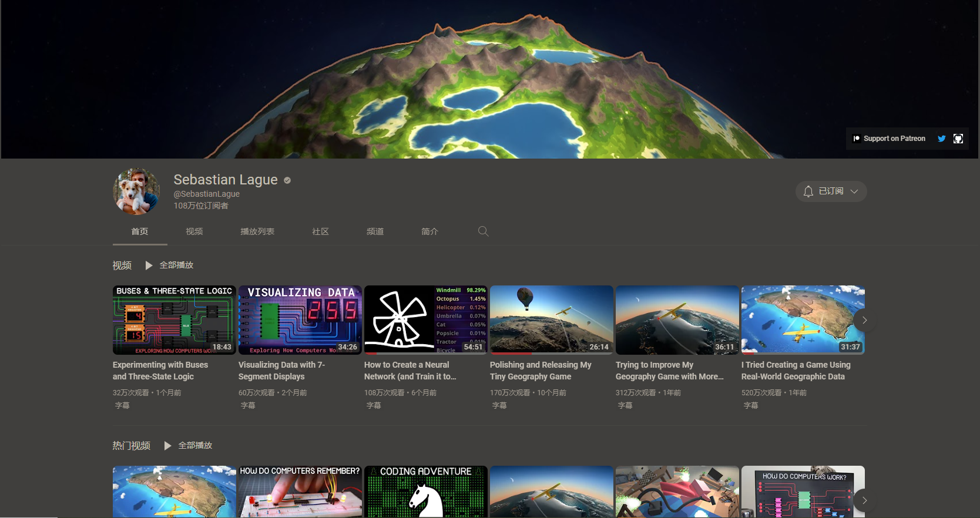Image resolution: width=980 pixels, height=518 pixels.
Task: Open title How to Create a Neural Network
Action: click(410, 371)
